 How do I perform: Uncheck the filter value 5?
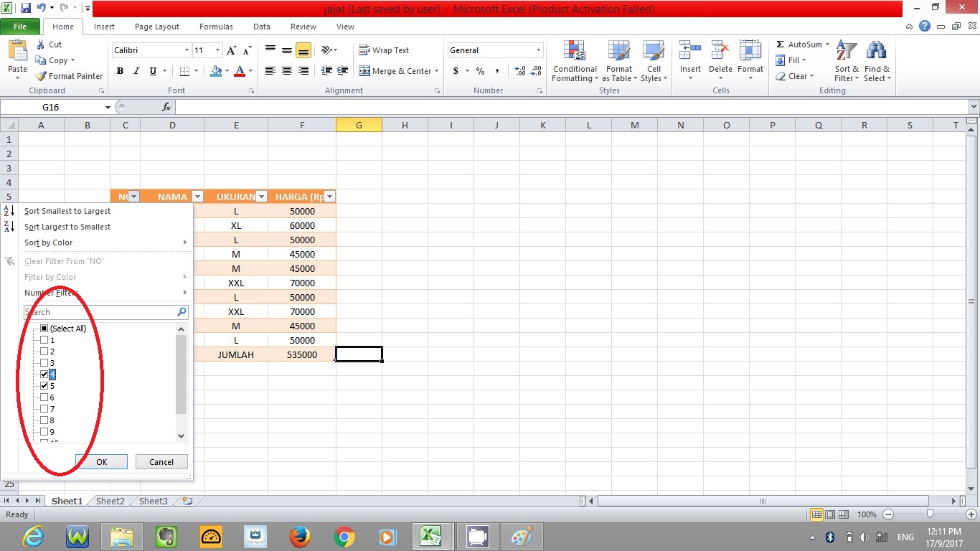point(43,385)
